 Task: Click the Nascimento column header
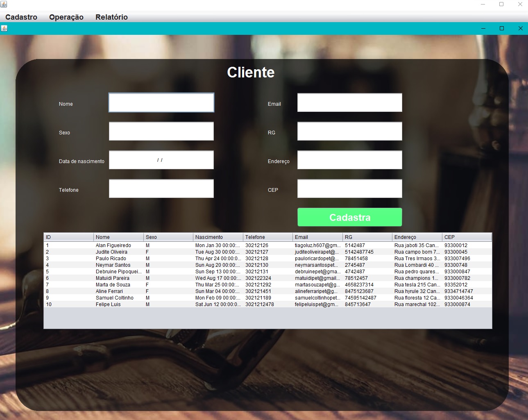[217, 237]
